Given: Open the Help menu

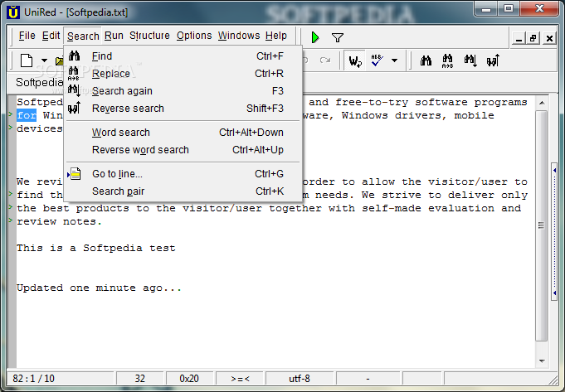Looking at the screenshot, I should [x=276, y=36].
